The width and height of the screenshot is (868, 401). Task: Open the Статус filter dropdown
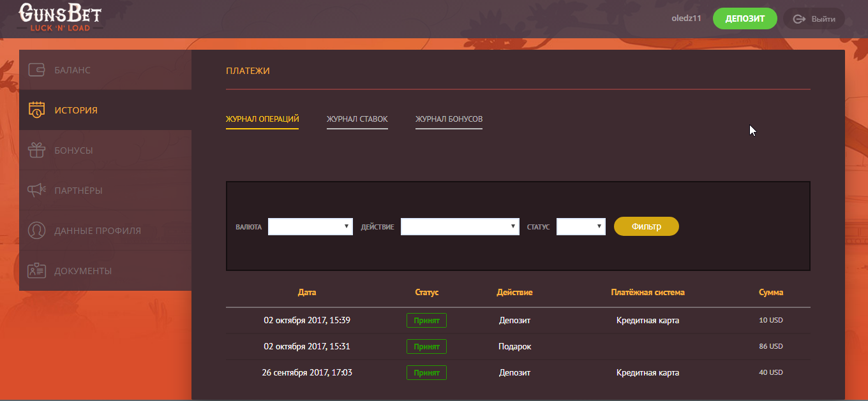pos(581,226)
